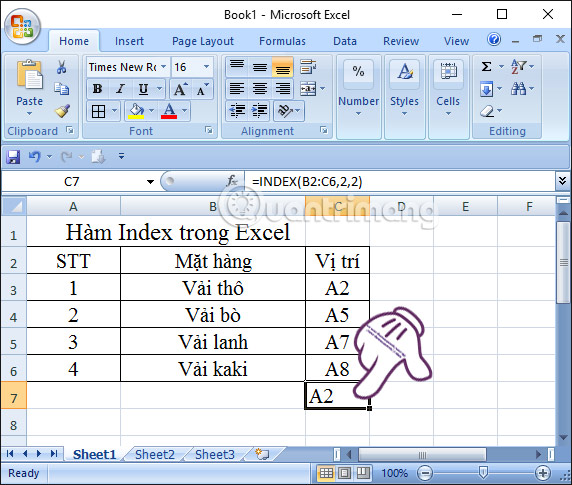Decrease font size with Shrink Font
572x485 pixels.
(x=202, y=89)
